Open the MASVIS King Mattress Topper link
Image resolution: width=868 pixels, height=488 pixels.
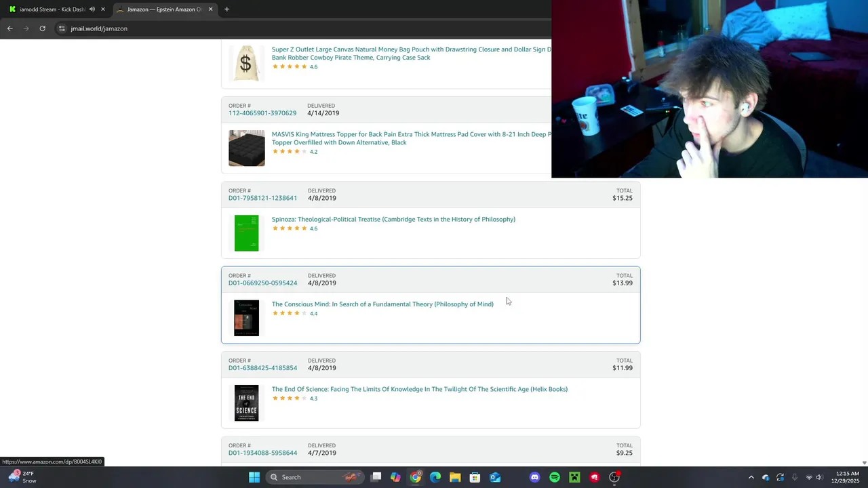tap(411, 138)
